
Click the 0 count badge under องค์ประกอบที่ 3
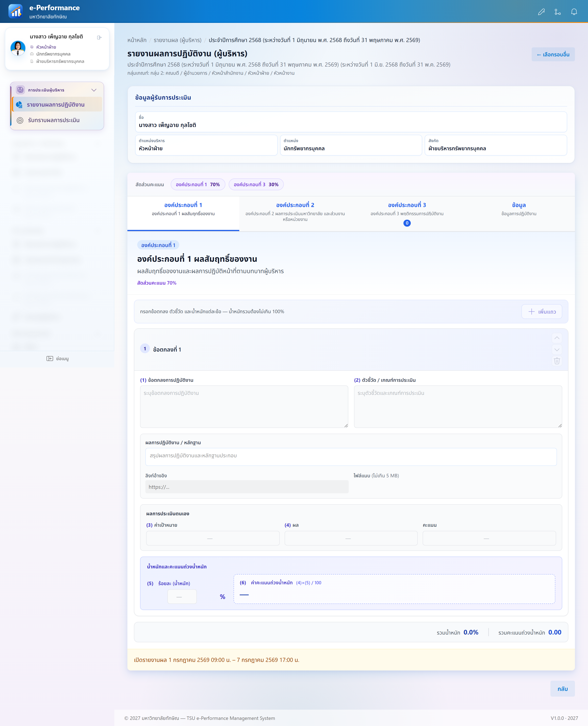407,223
